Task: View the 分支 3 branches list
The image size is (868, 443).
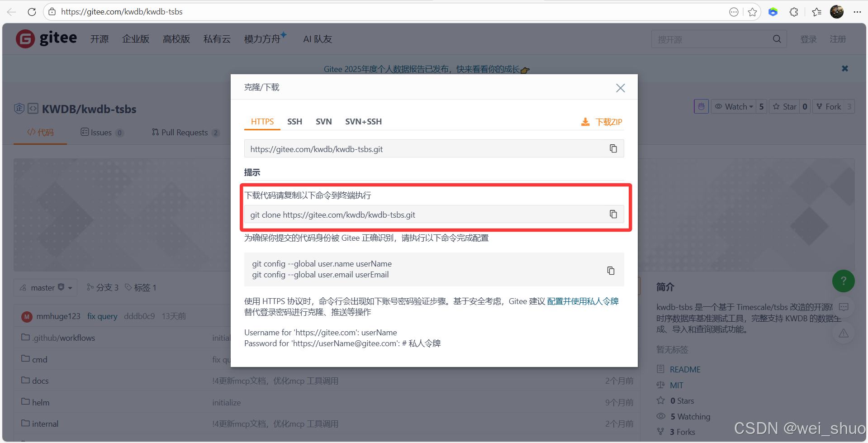Action: pos(103,288)
